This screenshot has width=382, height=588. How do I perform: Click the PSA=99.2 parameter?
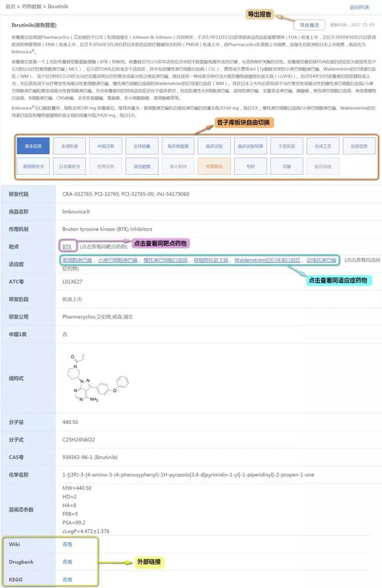click(x=73, y=522)
